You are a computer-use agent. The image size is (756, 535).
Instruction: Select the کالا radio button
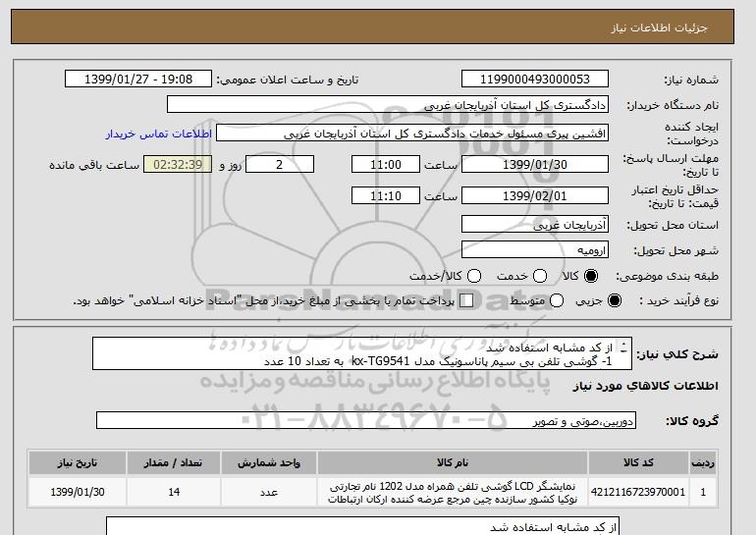point(591,276)
